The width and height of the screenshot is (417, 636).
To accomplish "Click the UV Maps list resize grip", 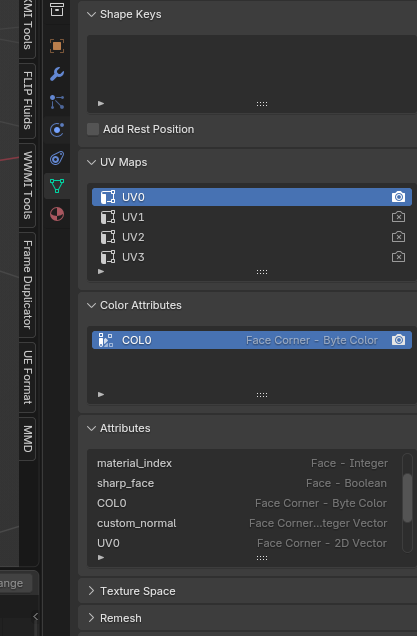I will (262, 272).
